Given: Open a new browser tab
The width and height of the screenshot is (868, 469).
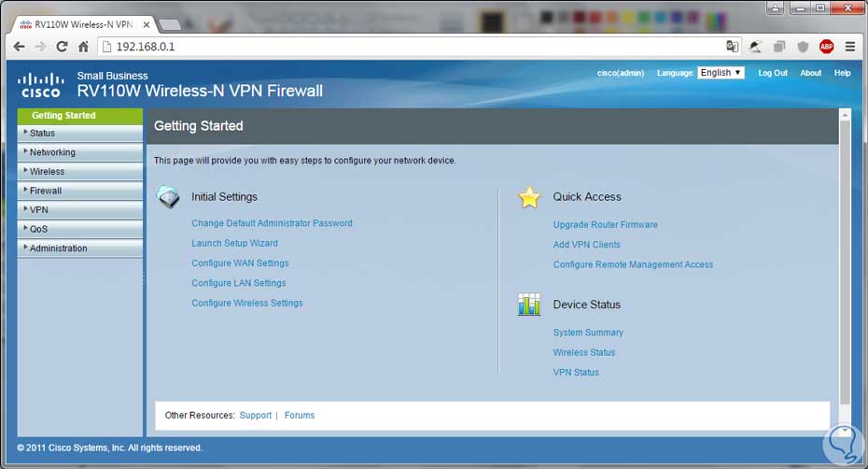Looking at the screenshot, I should pyautogui.click(x=169, y=24).
